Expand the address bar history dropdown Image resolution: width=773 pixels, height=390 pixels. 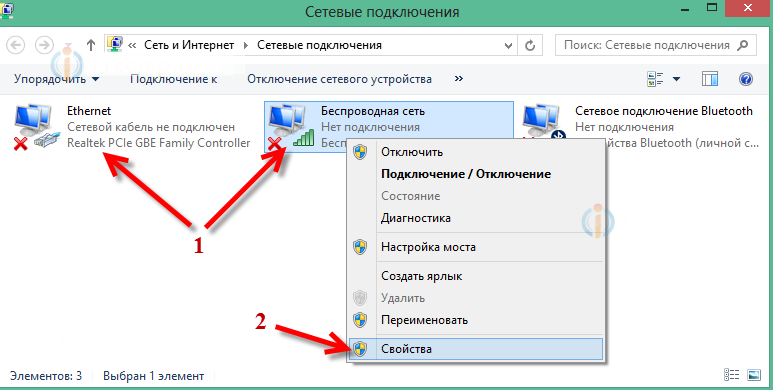point(508,45)
